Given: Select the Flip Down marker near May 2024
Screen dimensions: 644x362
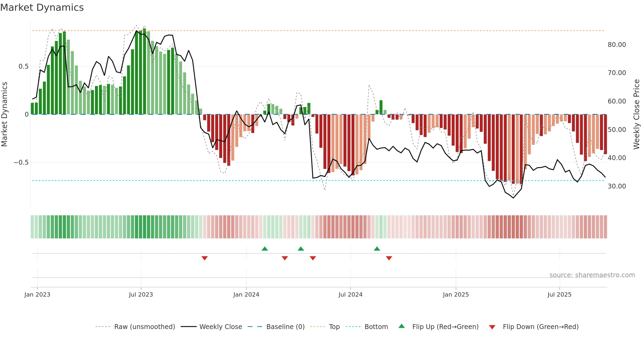Looking at the screenshot, I should pyautogui.click(x=313, y=258).
